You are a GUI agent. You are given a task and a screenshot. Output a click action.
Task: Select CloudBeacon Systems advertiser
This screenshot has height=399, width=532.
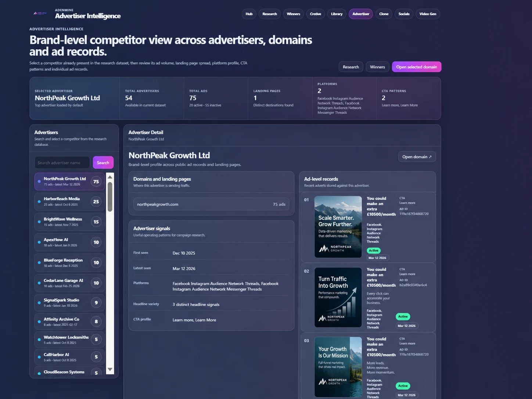coord(70,371)
